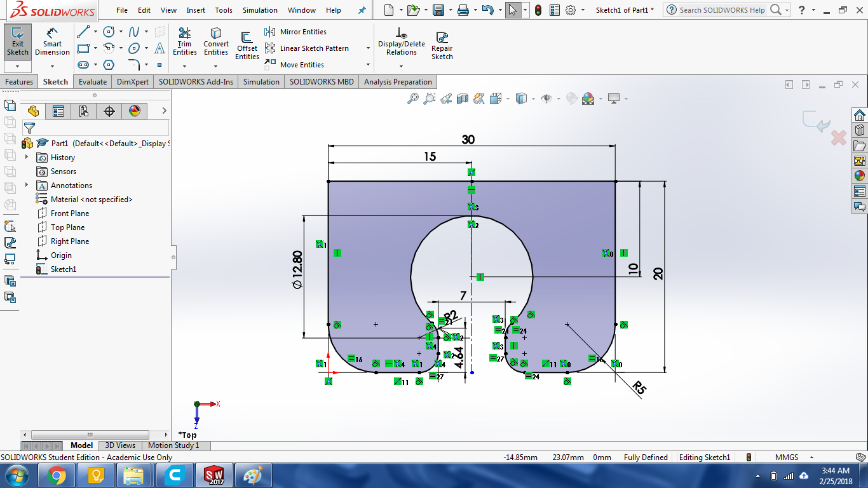868x488 pixels.
Task: Click the Section View icon
Action: click(463, 98)
